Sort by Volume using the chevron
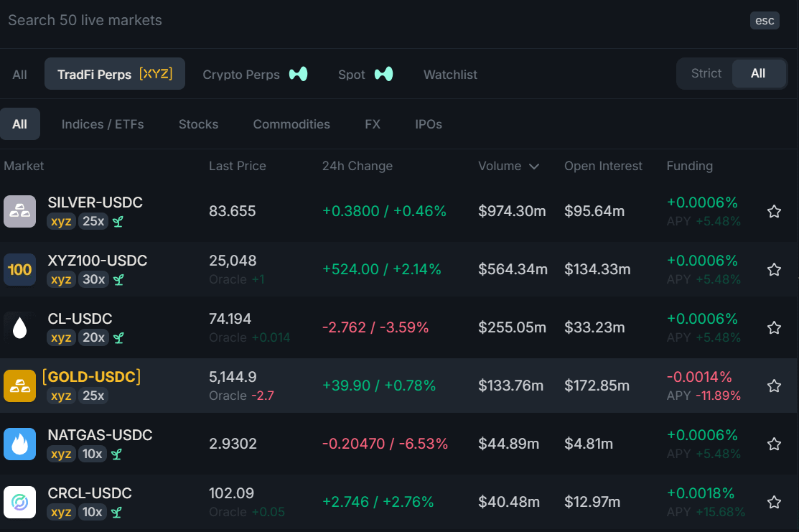Viewport: 799px width, 532px height. 534,167
